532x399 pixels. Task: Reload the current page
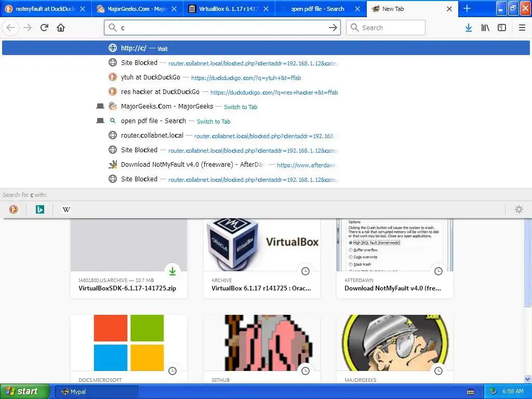coord(44,28)
